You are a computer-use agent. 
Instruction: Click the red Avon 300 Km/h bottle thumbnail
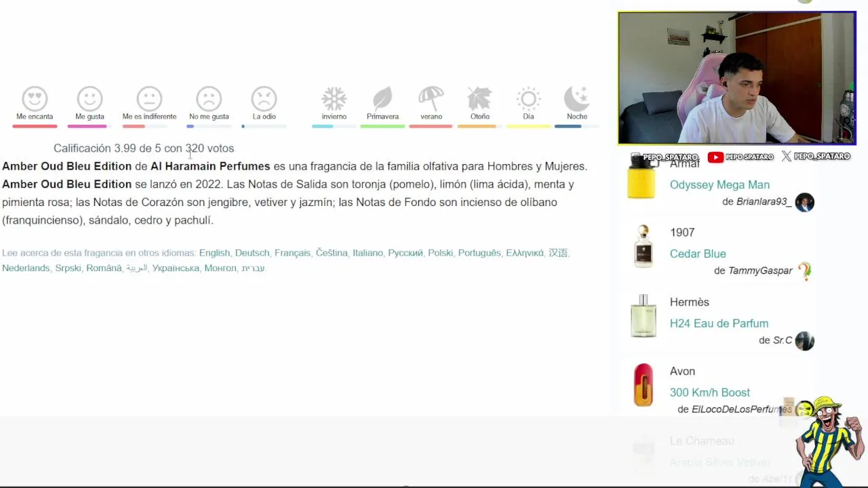(x=643, y=385)
